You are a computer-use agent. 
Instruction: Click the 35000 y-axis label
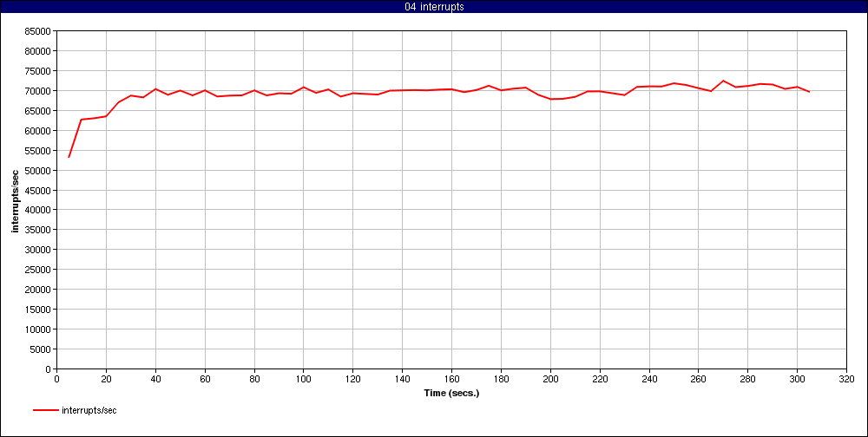(38, 230)
